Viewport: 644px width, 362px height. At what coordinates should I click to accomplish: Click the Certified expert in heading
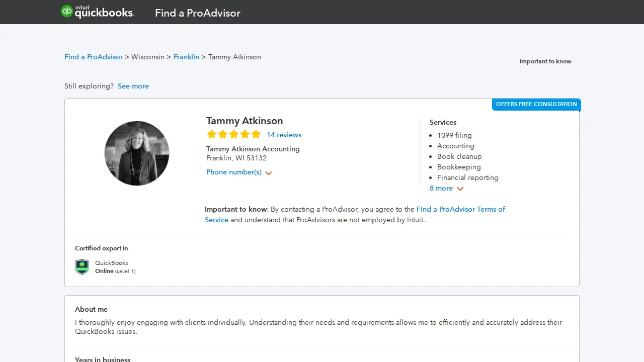point(102,248)
